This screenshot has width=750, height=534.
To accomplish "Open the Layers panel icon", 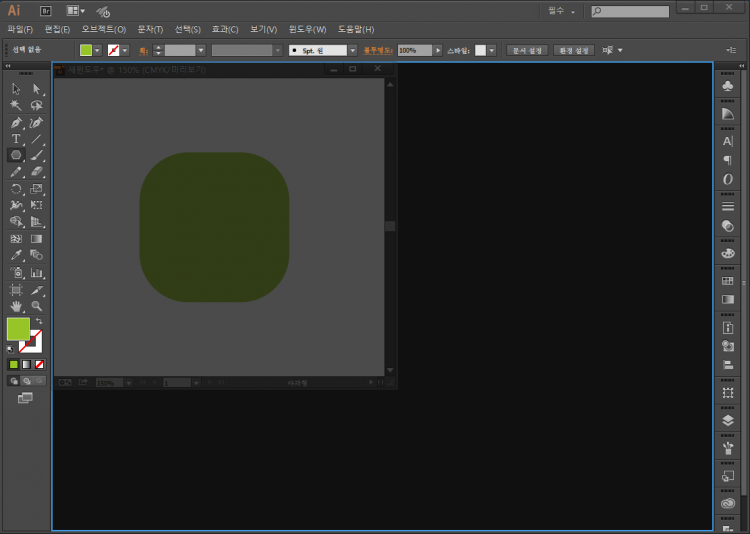I will pos(728,421).
